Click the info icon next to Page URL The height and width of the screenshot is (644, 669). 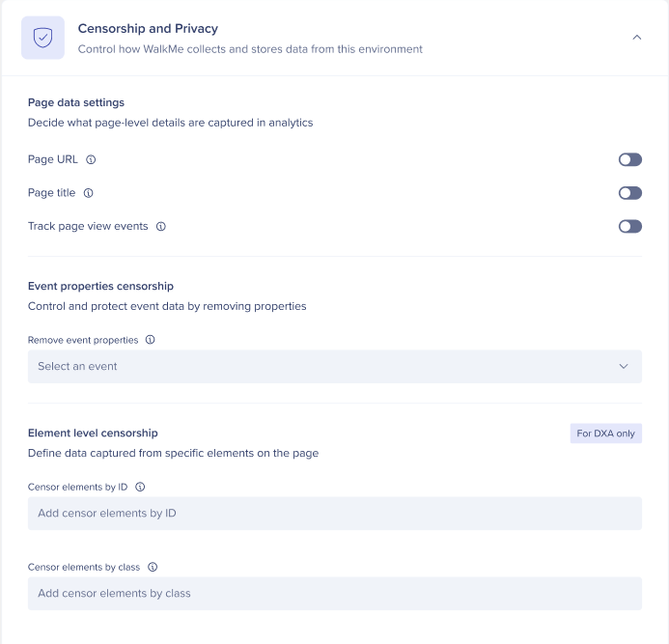point(91,159)
